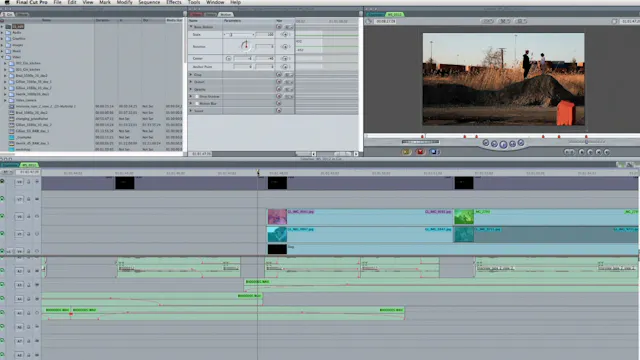Expand the Audio bin in Browser

2,32
